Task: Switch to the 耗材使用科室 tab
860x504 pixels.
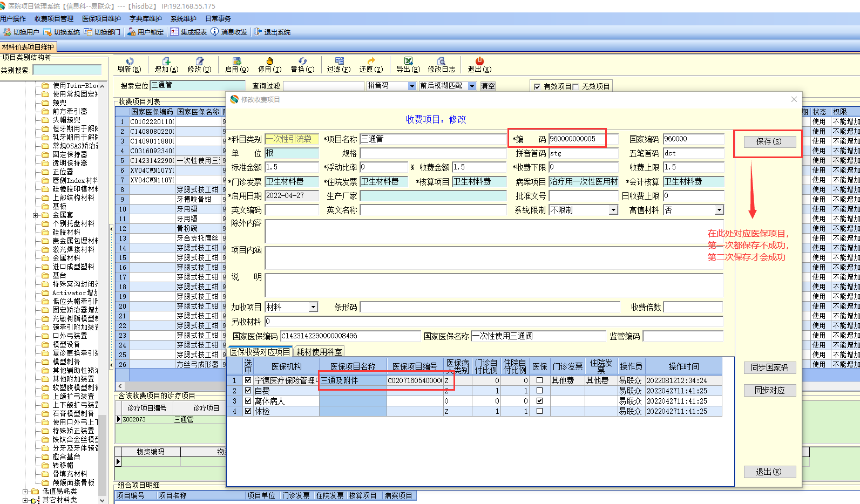Action: point(319,352)
